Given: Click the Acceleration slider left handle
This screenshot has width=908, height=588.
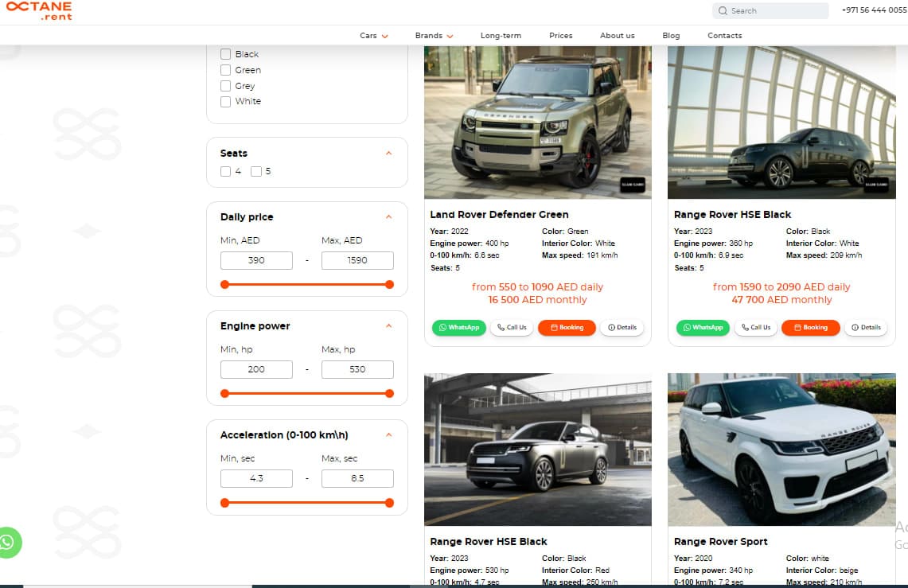Looking at the screenshot, I should click(x=224, y=503).
